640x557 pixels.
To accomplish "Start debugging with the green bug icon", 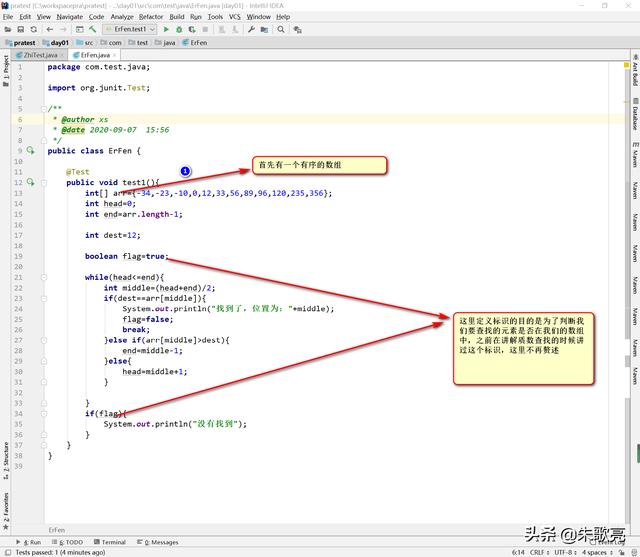I will [179, 29].
